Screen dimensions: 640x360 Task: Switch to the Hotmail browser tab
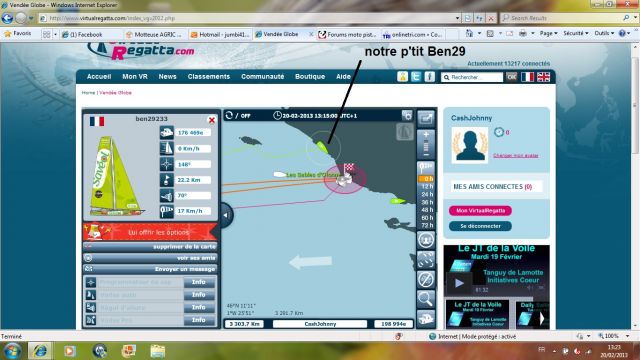220,35
